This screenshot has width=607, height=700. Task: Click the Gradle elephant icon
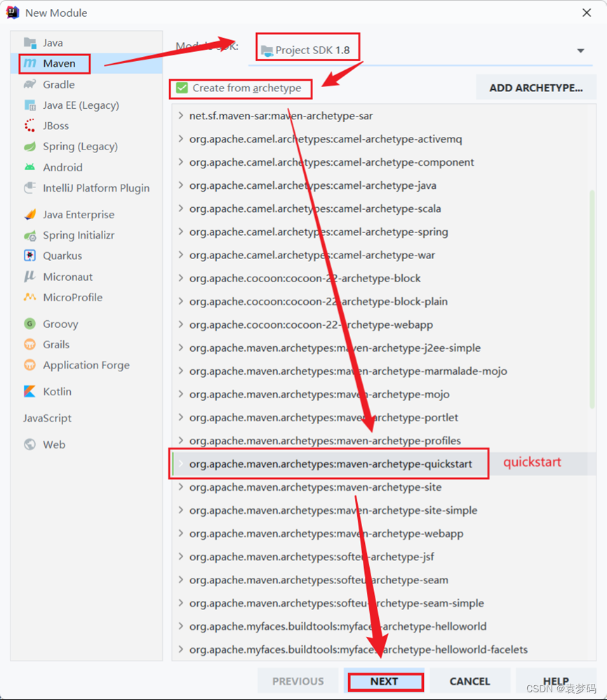[30, 84]
